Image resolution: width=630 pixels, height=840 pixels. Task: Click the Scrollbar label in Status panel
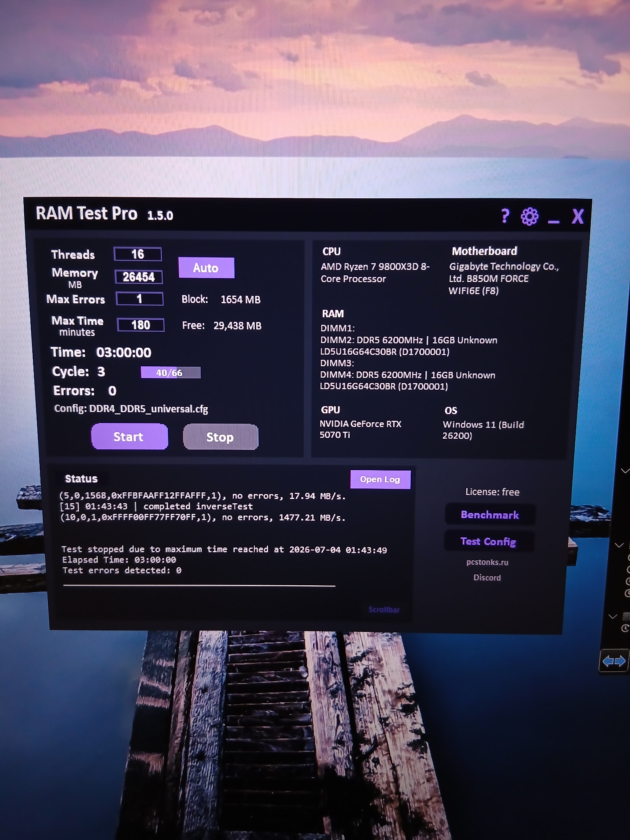[384, 609]
